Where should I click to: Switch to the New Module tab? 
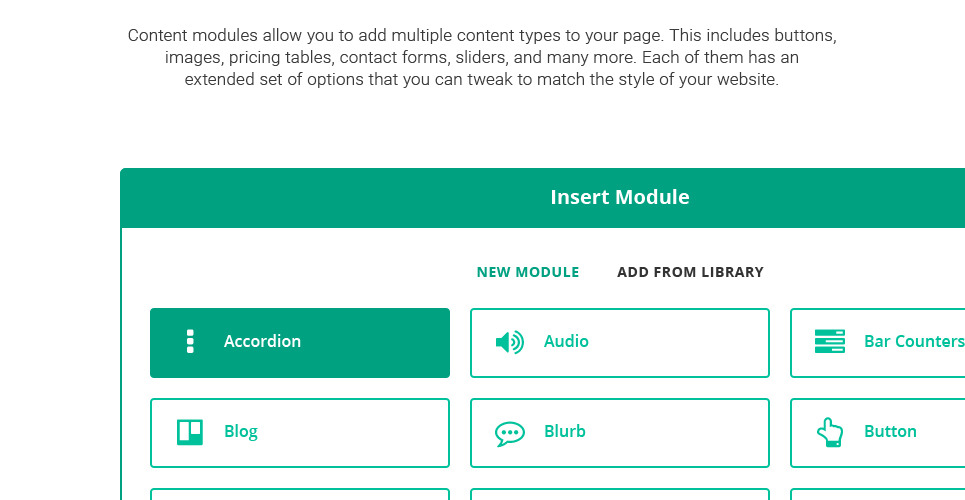click(528, 272)
